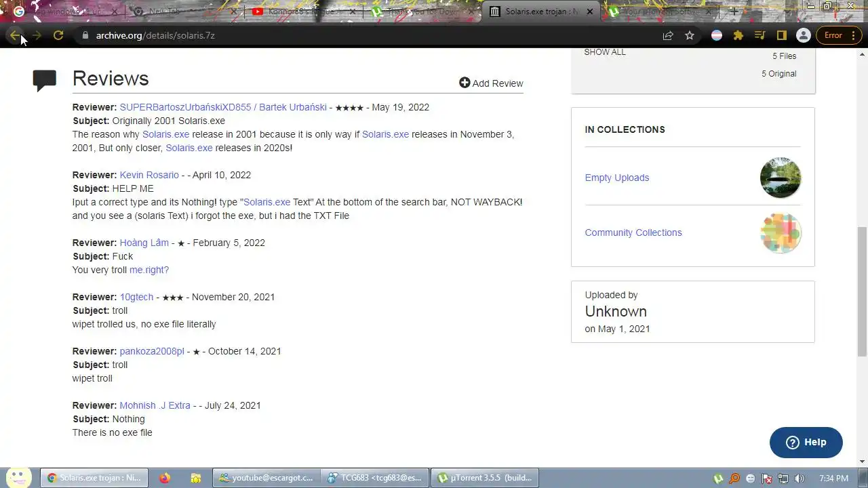Open Community Collections link
The height and width of the screenshot is (488, 868).
point(633,232)
